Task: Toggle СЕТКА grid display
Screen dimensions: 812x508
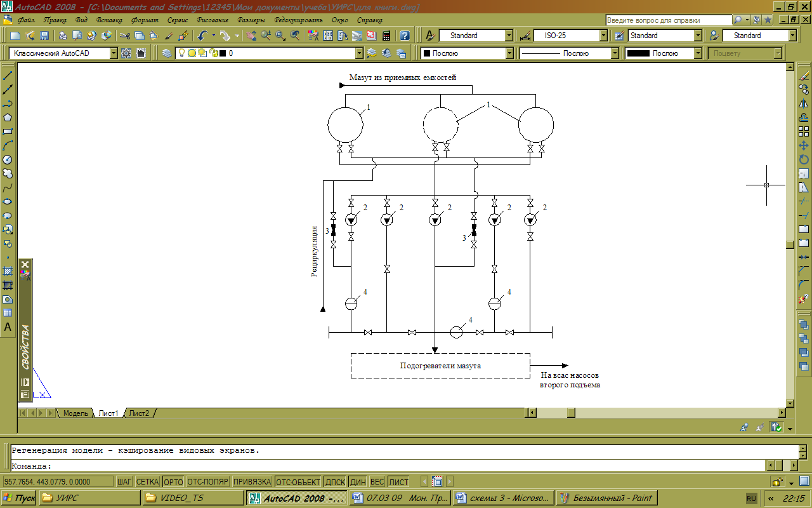Action: coord(148,482)
